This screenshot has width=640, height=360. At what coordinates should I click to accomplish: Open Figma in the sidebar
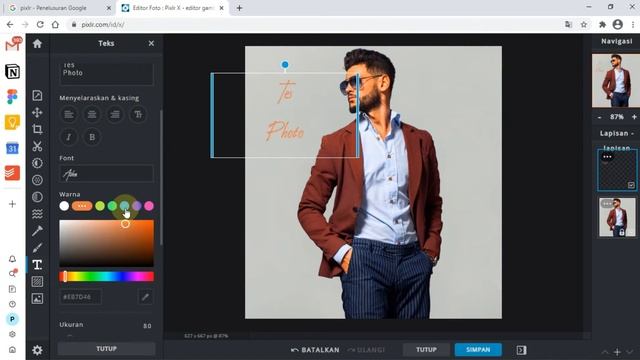tap(12, 96)
